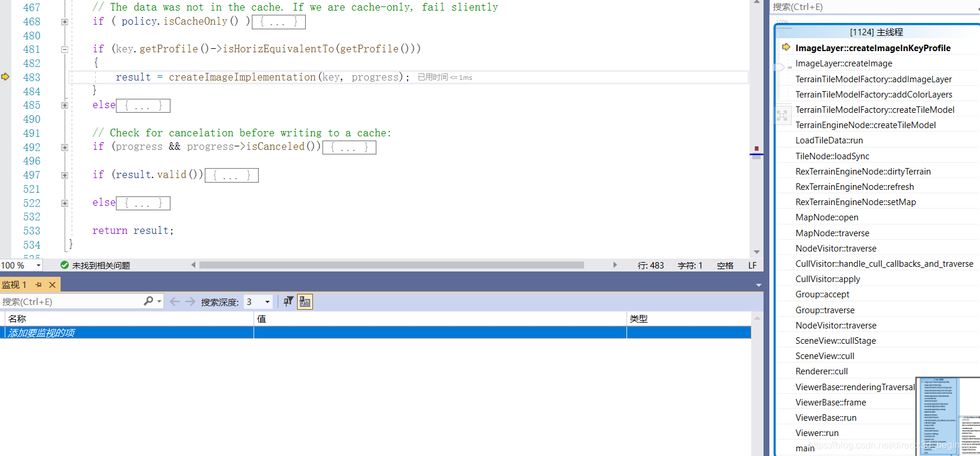Expand the isCanceled block at line 492
Image resolution: width=980 pixels, height=456 pixels.
pyautogui.click(x=65, y=147)
